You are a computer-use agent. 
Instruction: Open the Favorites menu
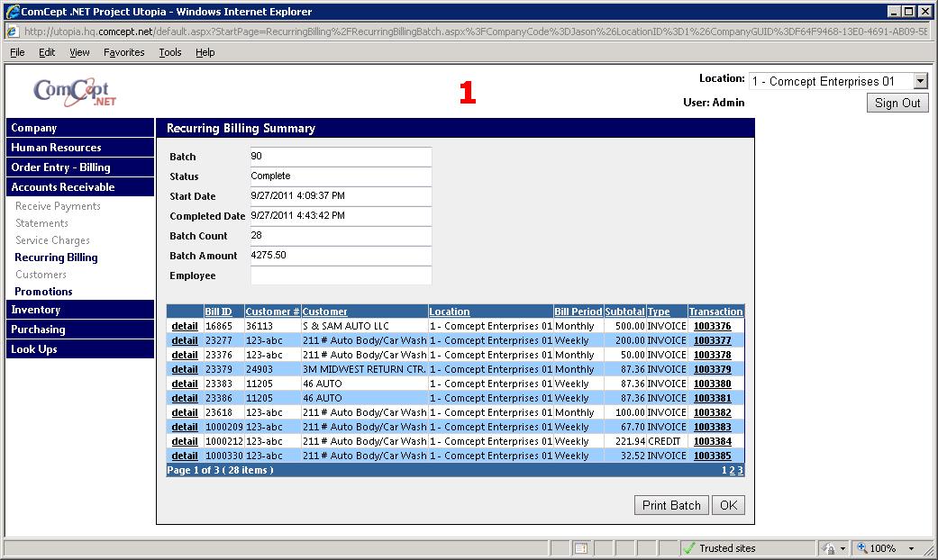(123, 52)
